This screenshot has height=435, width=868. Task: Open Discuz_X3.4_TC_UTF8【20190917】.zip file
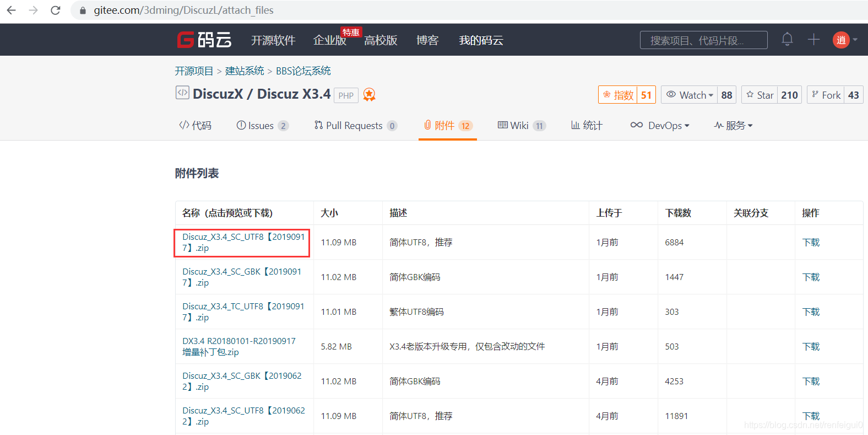pos(243,312)
